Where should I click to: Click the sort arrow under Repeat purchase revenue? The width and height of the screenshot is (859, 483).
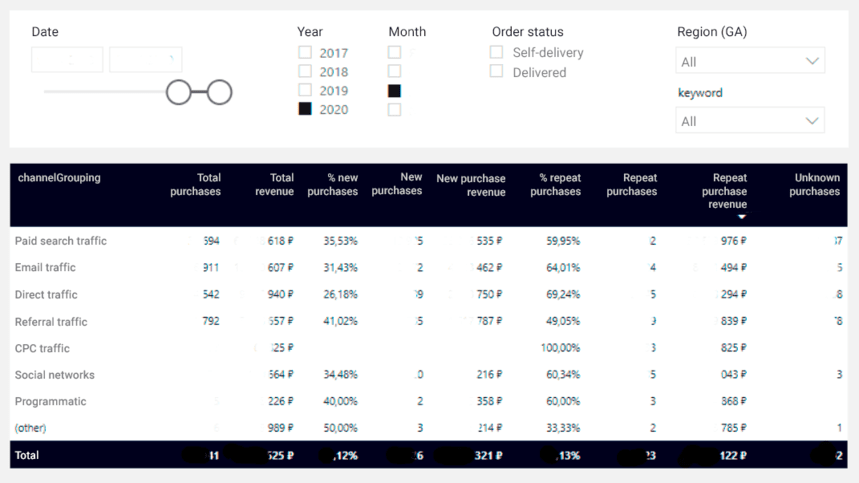tap(742, 217)
